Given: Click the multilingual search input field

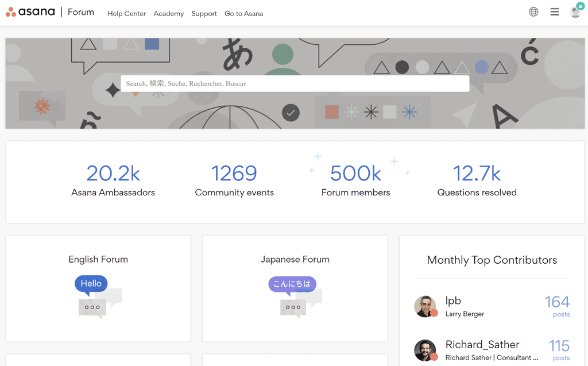Looking at the screenshot, I should (295, 83).
